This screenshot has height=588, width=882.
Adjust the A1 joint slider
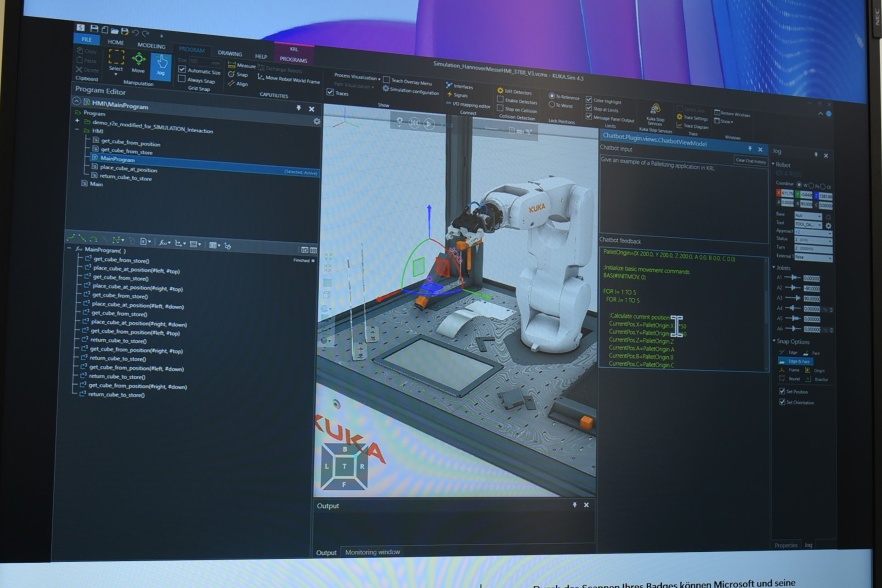coord(793,277)
